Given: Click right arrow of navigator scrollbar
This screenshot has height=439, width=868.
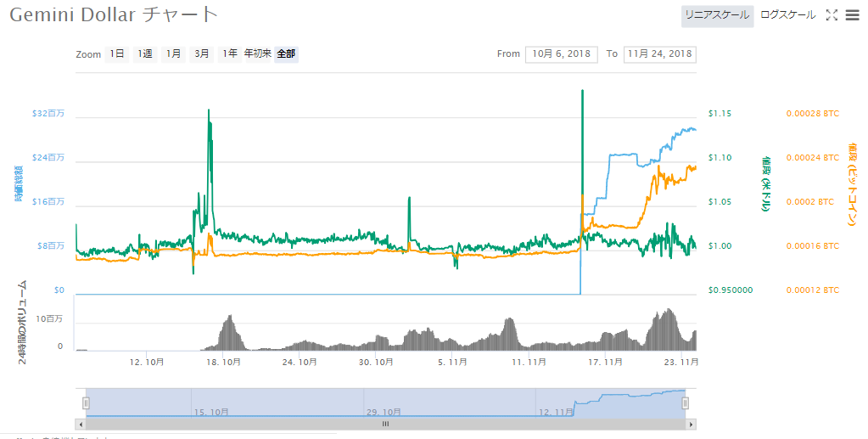Looking at the screenshot, I should point(691,423).
